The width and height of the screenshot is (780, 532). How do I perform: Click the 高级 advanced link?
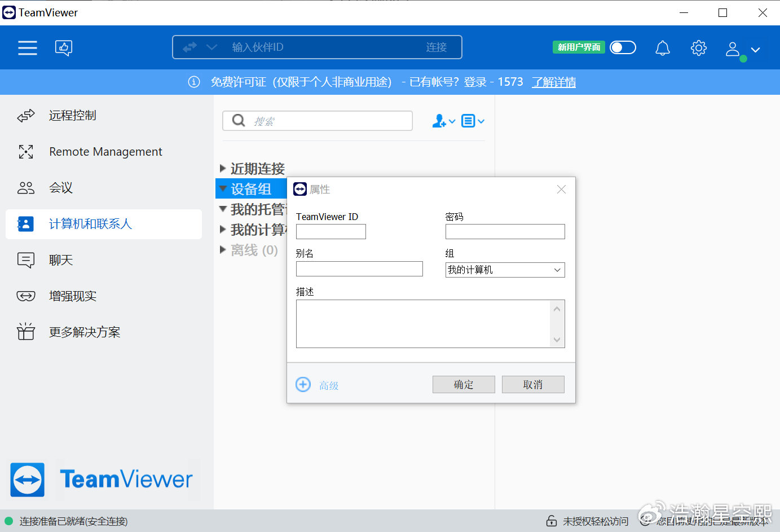click(x=329, y=385)
